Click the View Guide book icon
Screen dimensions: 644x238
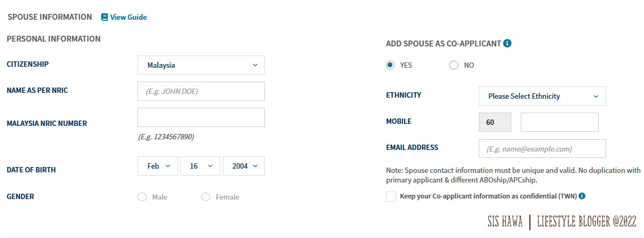tap(104, 17)
